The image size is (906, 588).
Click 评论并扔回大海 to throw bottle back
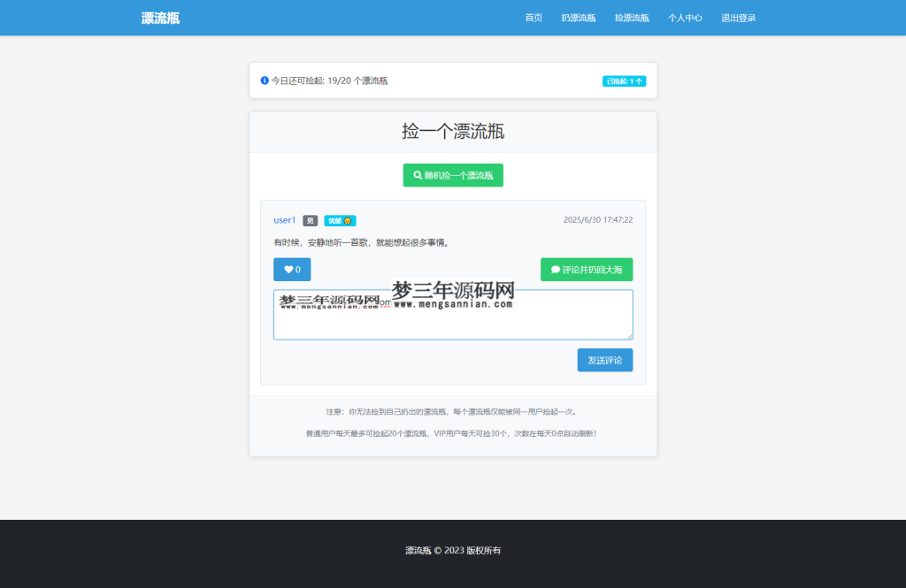(x=587, y=269)
